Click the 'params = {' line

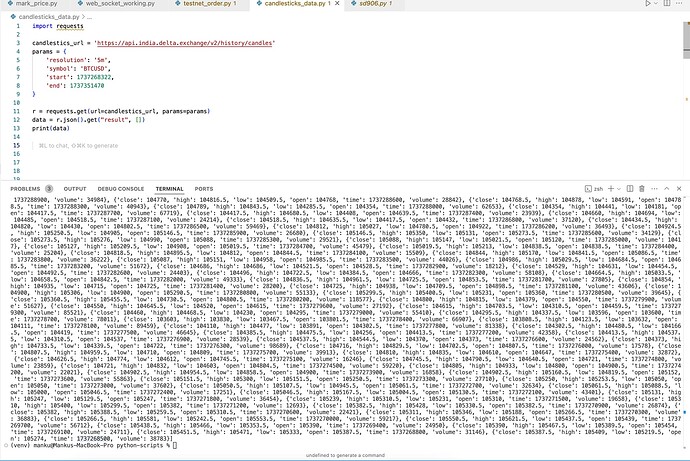49,51
